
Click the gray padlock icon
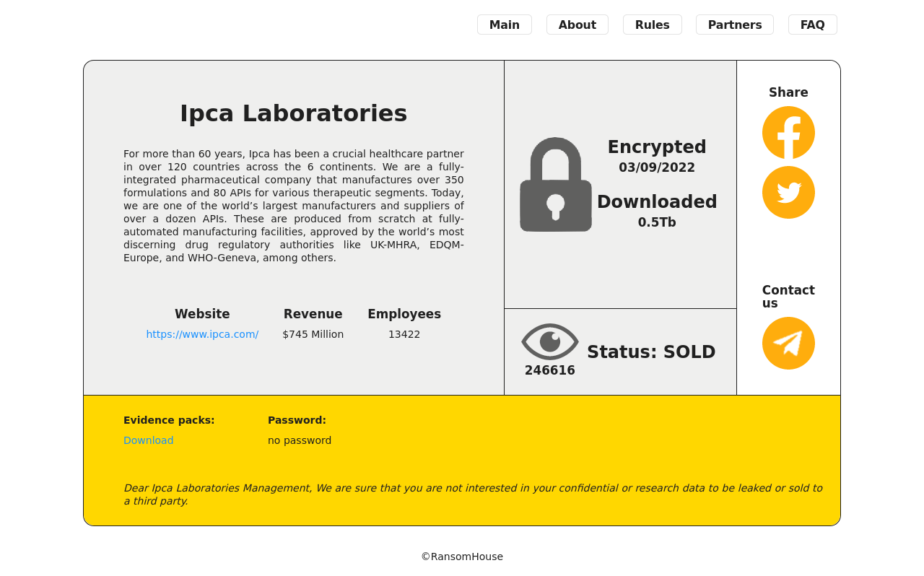(556, 185)
